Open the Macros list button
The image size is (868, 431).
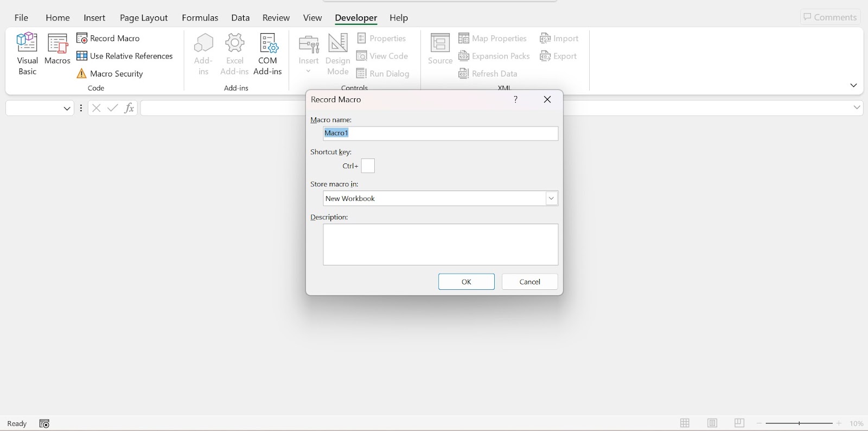(x=58, y=49)
